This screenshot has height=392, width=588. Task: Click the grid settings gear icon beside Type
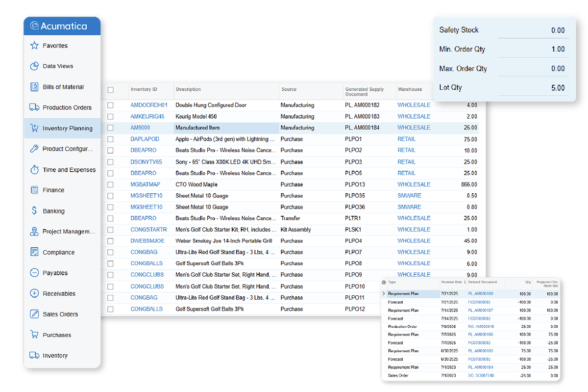click(384, 282)
